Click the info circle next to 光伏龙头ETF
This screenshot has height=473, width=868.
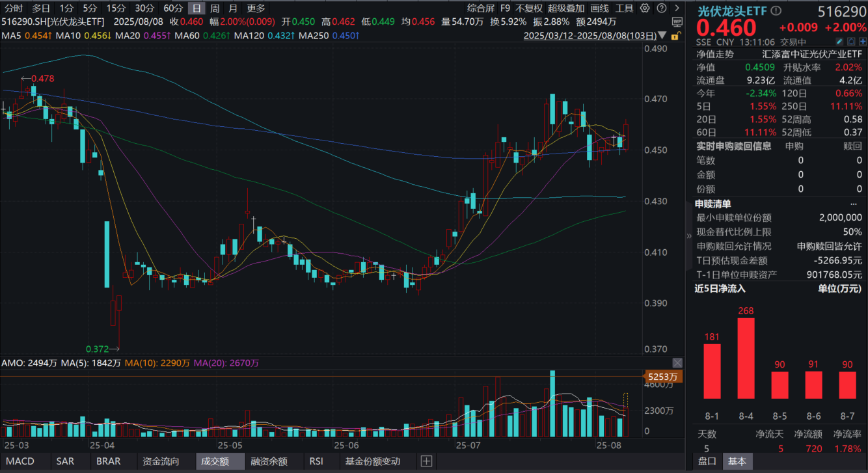pyautogui.click(x=774, y=10)
